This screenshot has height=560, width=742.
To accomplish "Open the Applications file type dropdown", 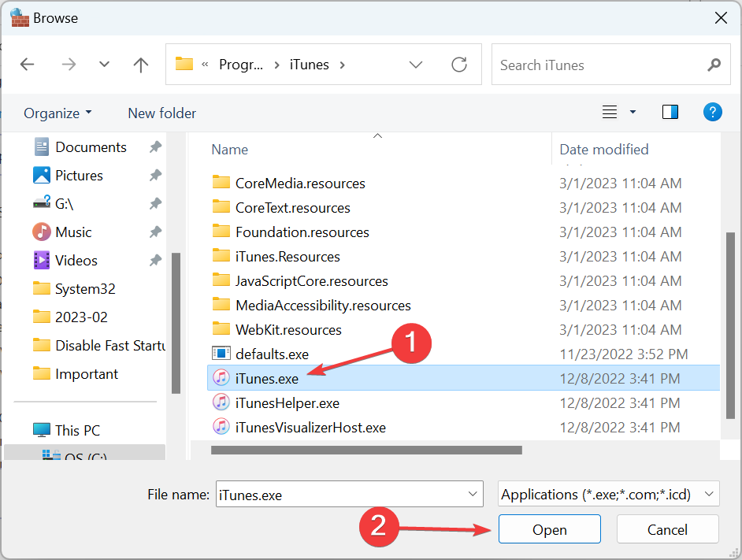I will click(x=608, y=494).
